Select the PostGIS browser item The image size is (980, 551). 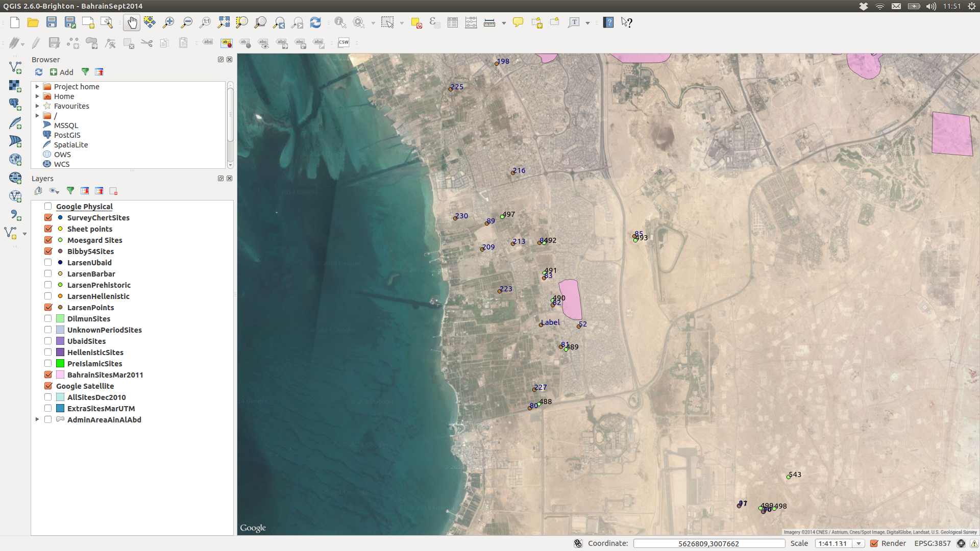67,135
